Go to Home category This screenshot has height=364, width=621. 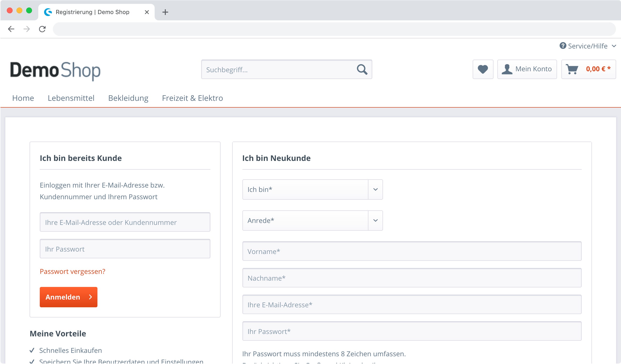pos(23,98)
